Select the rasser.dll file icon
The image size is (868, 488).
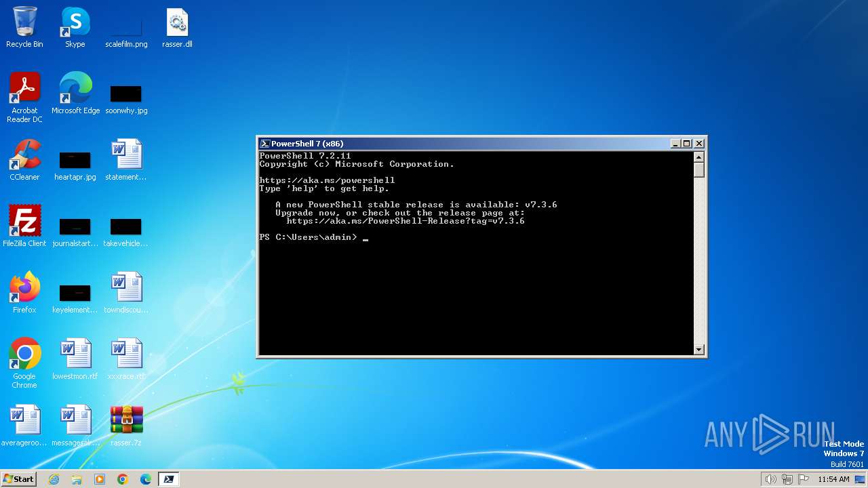pyautogui.click(x=177, y=27)
